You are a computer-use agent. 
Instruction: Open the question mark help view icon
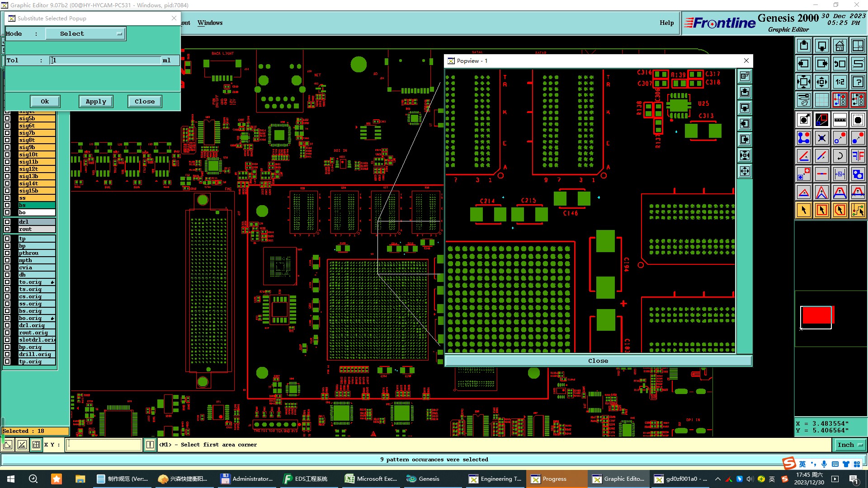click(858, 82)
